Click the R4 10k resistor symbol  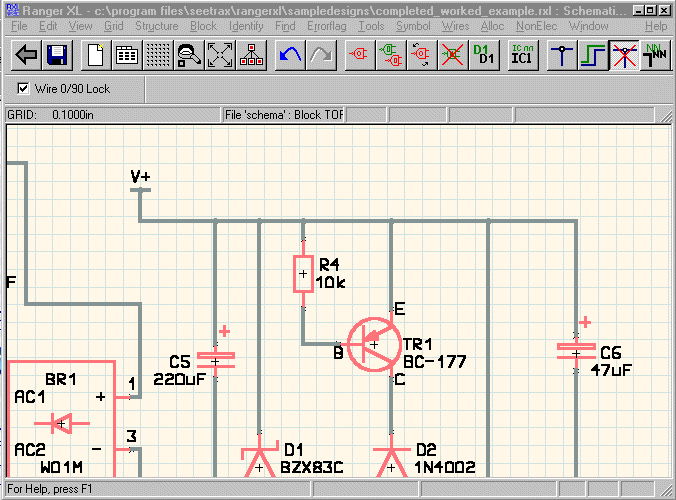[303, 274]
